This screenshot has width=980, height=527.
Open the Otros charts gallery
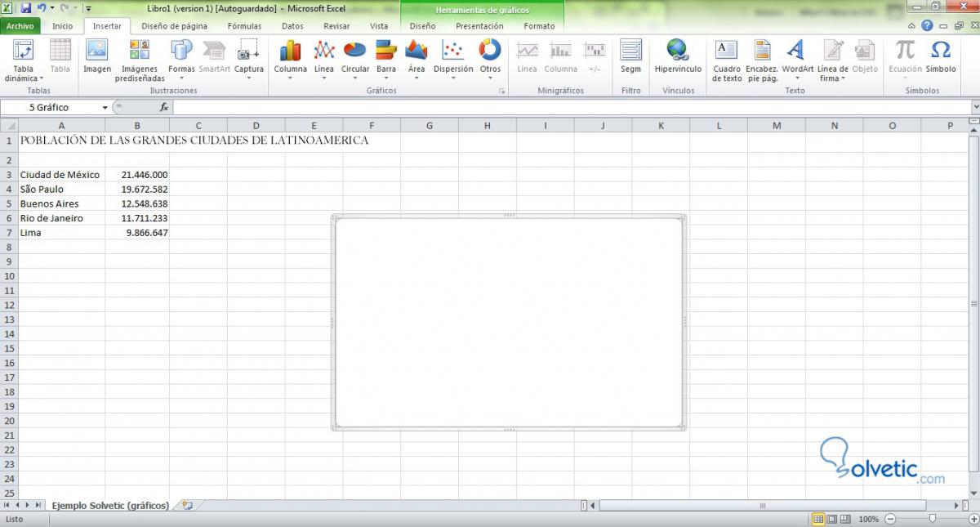[x=490, y=60]
